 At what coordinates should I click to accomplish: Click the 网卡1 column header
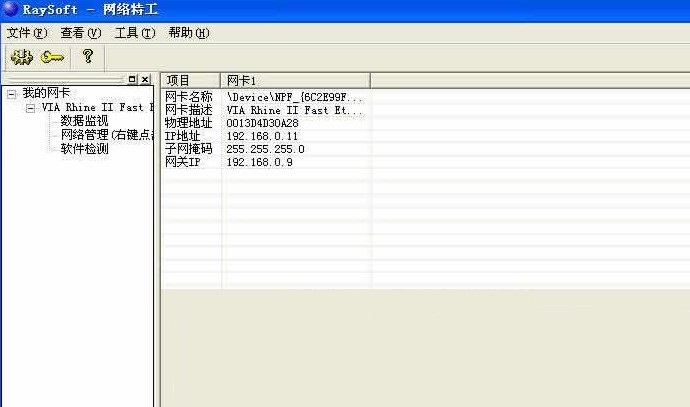295,81
